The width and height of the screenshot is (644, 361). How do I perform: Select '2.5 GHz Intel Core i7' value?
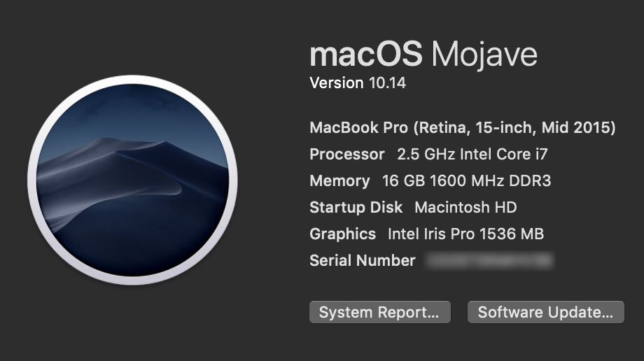click(472, 155)
